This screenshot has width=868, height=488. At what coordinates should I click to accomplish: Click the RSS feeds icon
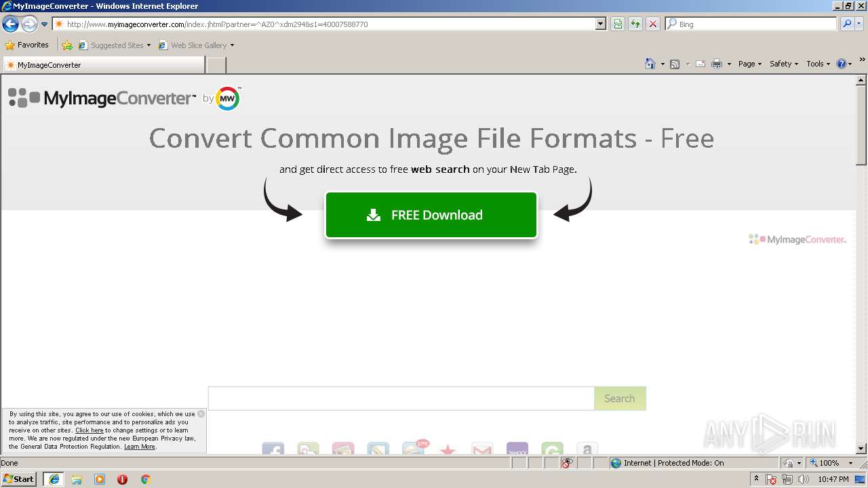click(x=675, y=64)
